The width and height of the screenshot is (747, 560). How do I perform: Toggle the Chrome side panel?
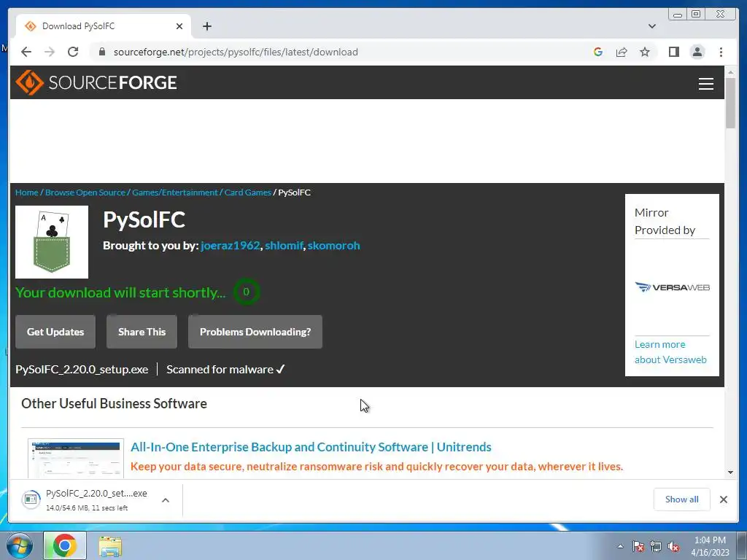click(x=673, y=52)
